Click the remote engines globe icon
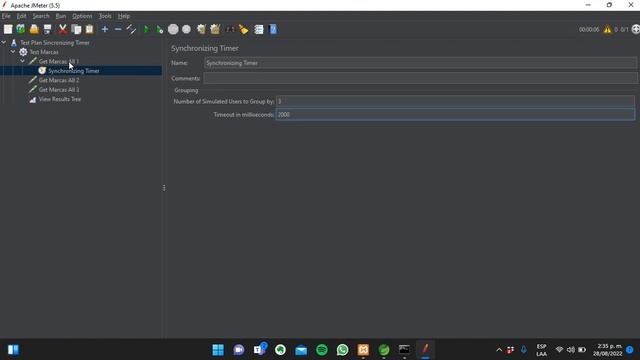 (636, 29)
